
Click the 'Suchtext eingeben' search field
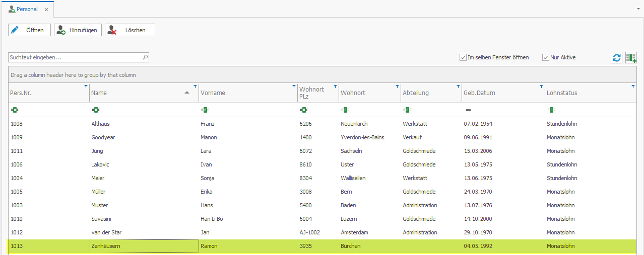[x=75, y=57]
